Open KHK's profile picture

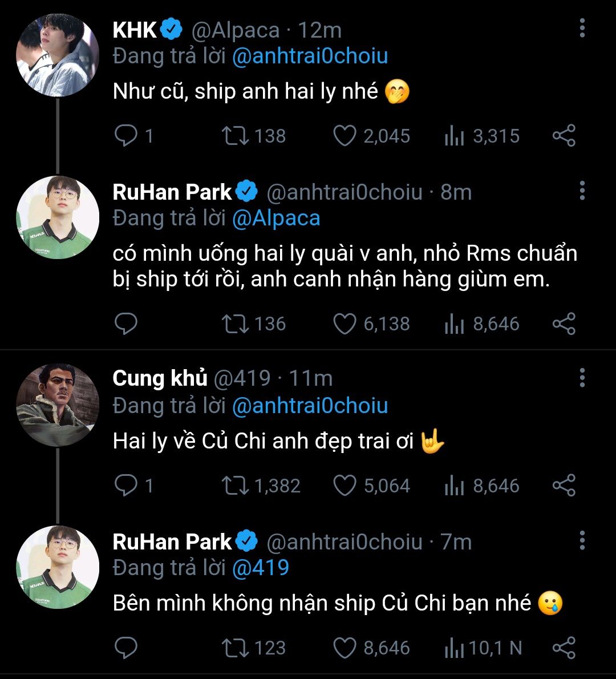pyautogui.click(x=57, y=55)
